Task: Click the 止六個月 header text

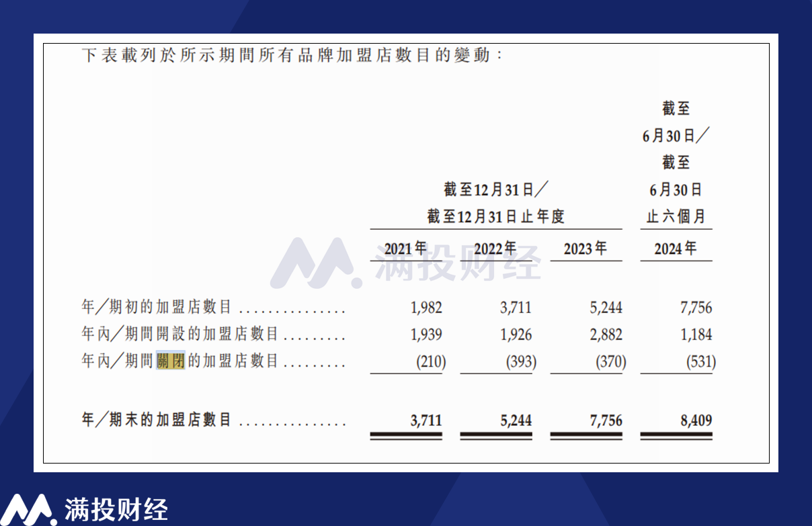Action: [676, 216]
